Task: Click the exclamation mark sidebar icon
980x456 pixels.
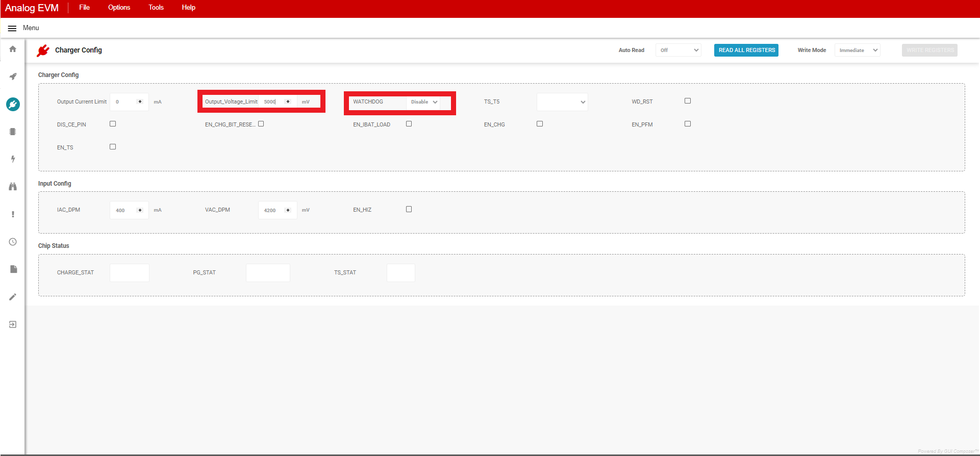Action: click(x=13, y=214)
